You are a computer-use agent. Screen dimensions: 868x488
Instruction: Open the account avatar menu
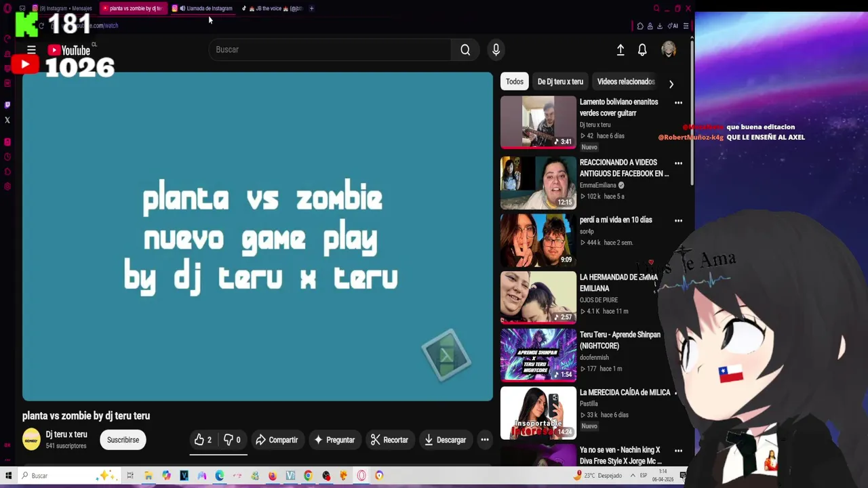tap(669, 49)
